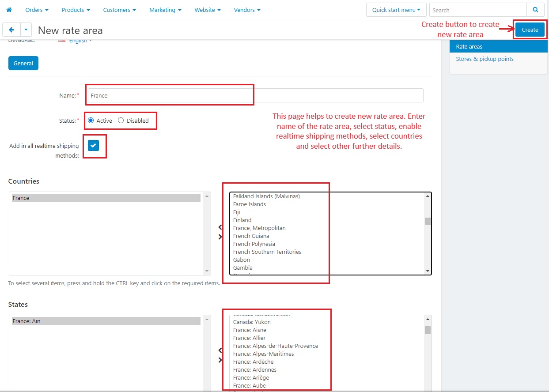Image resolution: width=549 pixels, height=392 pixels.
Task: Click available countries list scrollbar thumb
Action: click(x=428, y=221)
